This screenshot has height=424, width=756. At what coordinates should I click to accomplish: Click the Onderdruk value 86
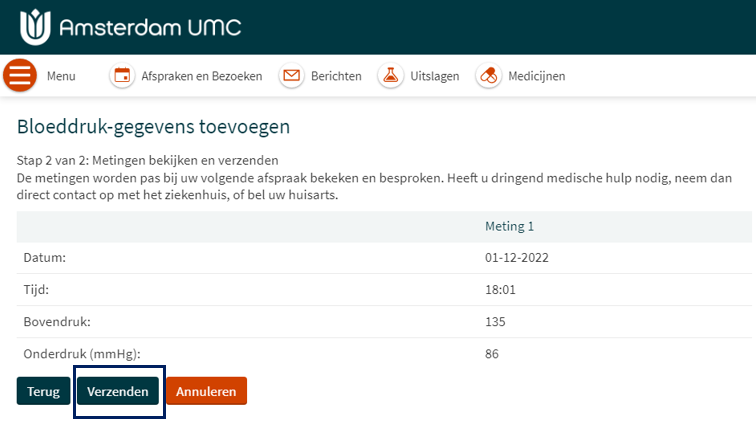click(492, 354)
